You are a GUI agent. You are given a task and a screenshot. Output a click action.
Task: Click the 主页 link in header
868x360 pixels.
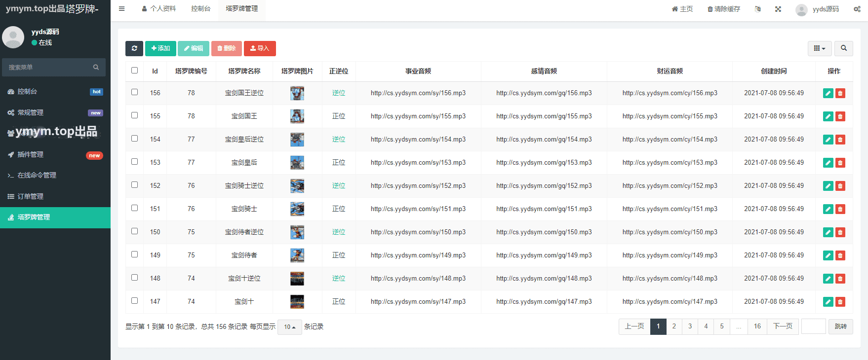coord(682,9)
